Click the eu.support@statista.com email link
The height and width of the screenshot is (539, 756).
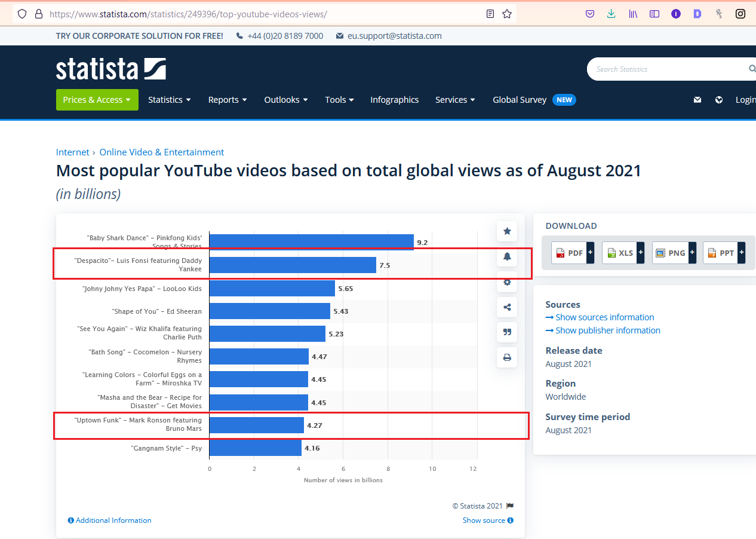[389, 36]
